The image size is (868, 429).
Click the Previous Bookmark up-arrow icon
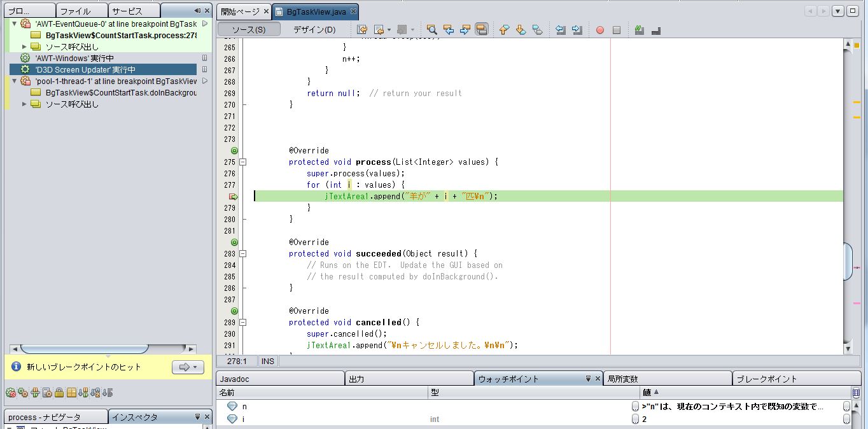click(x=504, y=30)
